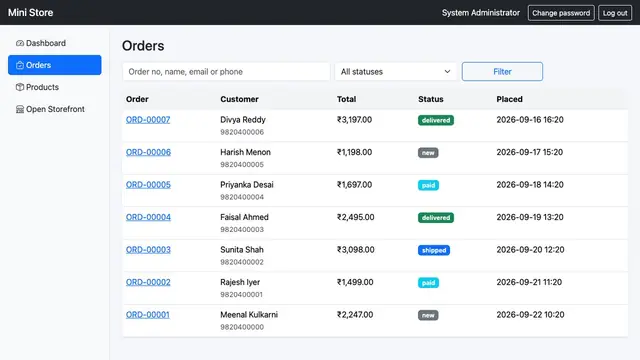Click the Total column header
640x360 pixels.
pyautogui.click(x=347, y=99)
